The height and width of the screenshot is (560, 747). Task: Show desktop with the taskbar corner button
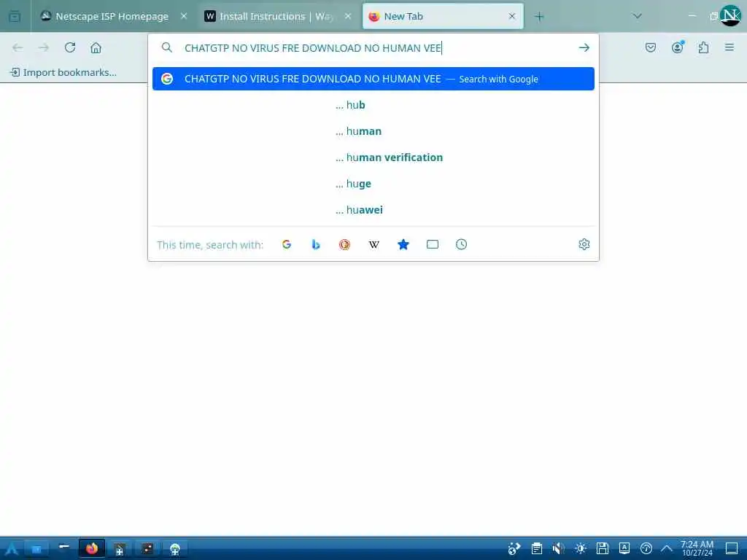pyautogui.click(x=732, y=549)
